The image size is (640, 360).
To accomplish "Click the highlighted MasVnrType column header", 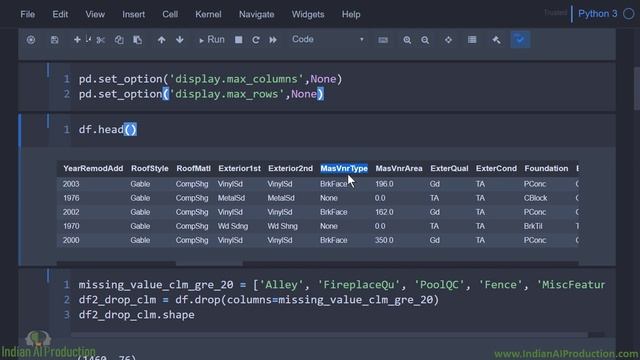I will tap(344, 169).
